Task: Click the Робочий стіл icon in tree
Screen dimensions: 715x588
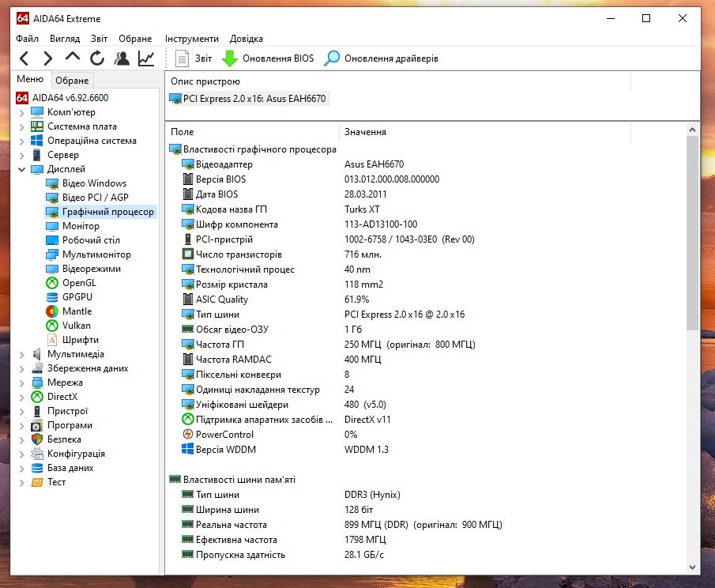Action: tap(52, 240)
